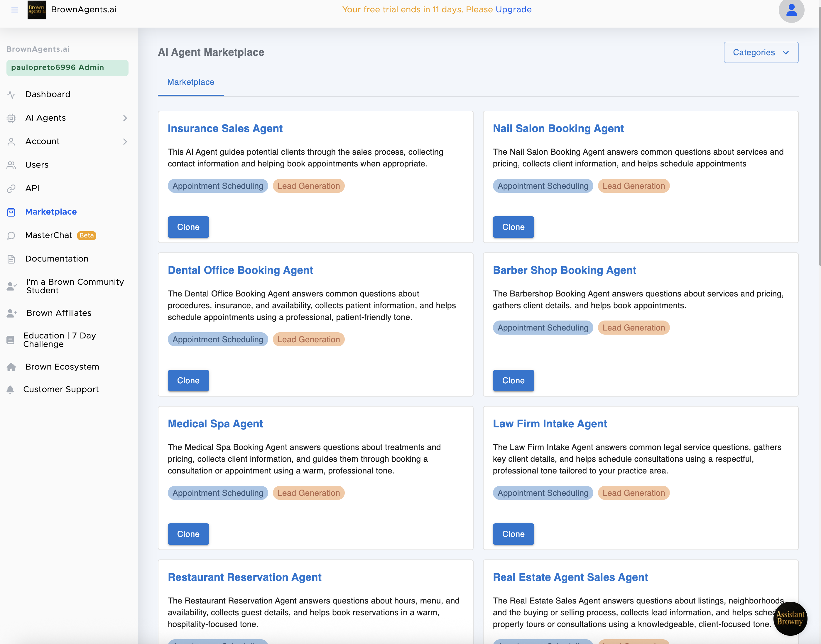
Task: Click the Marketplace shopping bag icon
Action: click(11, 212)
